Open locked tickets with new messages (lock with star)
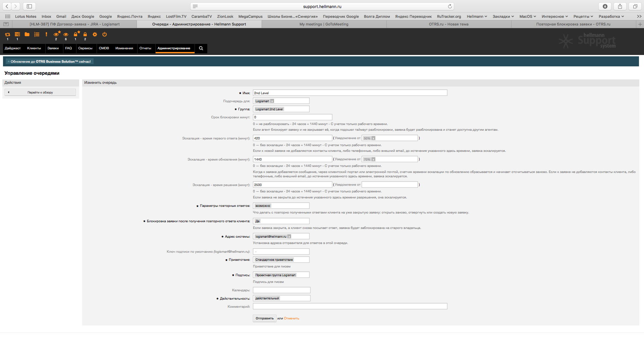This screenshot has width=644, height=362. pyautogui.click(x=76, y=34)
